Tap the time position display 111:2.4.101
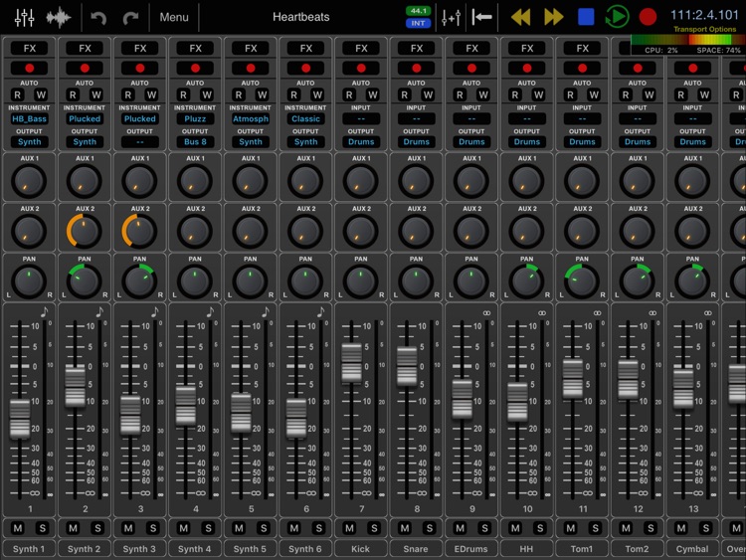Screen dimensions: 746x560 tap(704, 15)
